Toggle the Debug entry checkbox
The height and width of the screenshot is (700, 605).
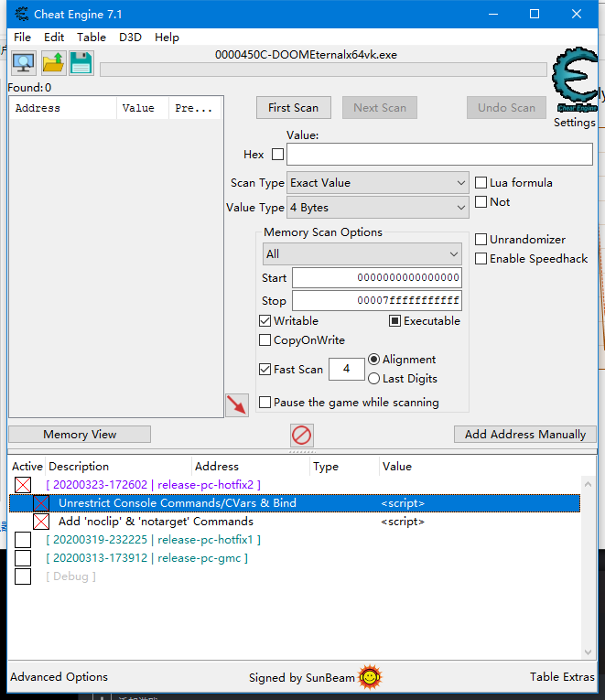(23, 576)
